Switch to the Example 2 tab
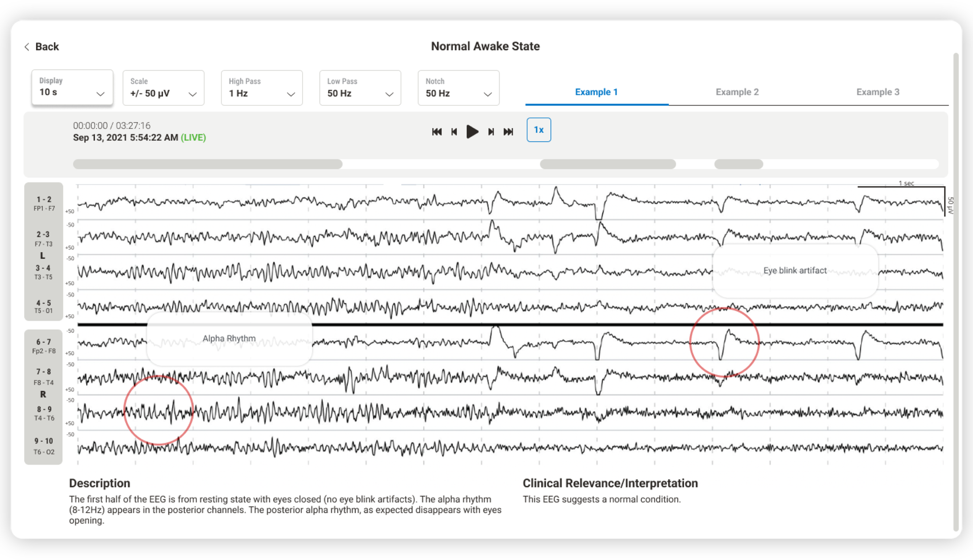The width and height of the screenshot is (973, 560). point(737,92)
